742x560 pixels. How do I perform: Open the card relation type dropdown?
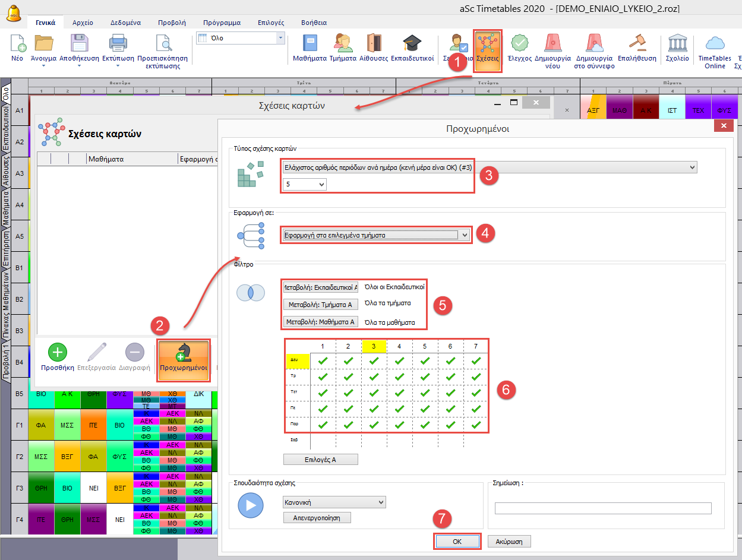coord(490,168)
